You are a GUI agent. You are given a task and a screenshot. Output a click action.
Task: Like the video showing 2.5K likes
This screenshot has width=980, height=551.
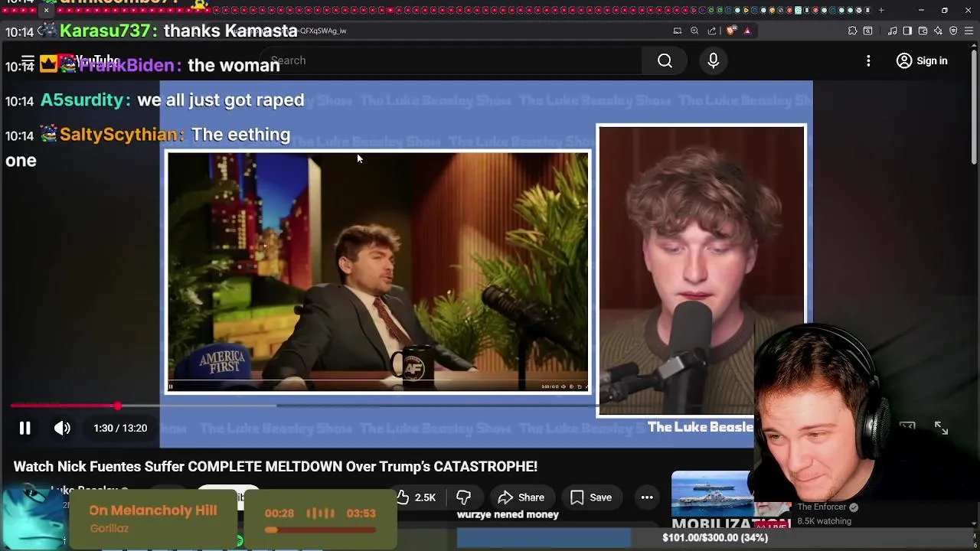pos(416,497)
